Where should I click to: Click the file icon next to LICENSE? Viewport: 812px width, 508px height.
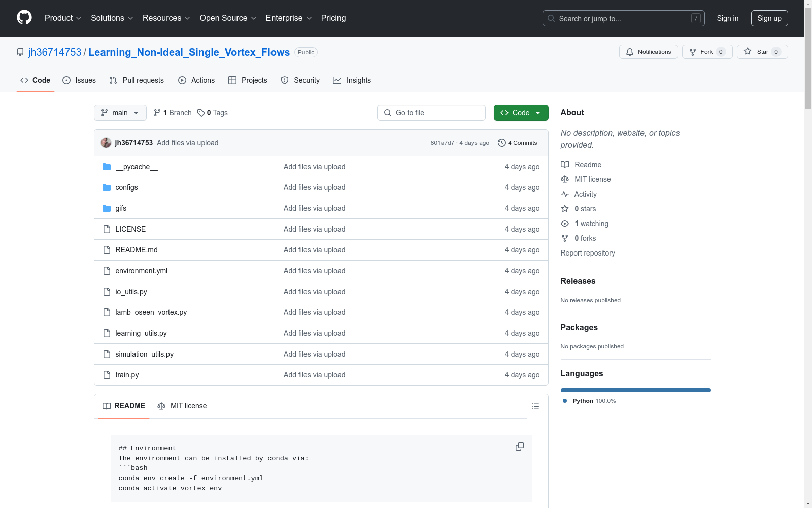point(107,229)
